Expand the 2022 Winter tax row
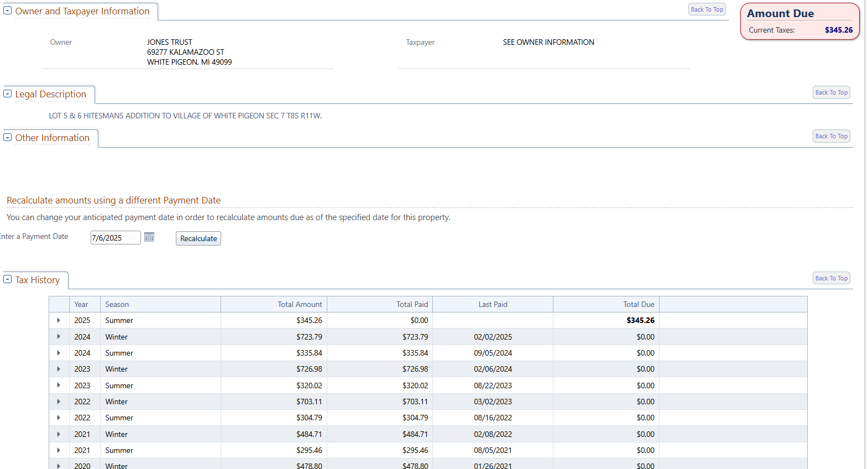The image size is (868, 469). (59, 402)
